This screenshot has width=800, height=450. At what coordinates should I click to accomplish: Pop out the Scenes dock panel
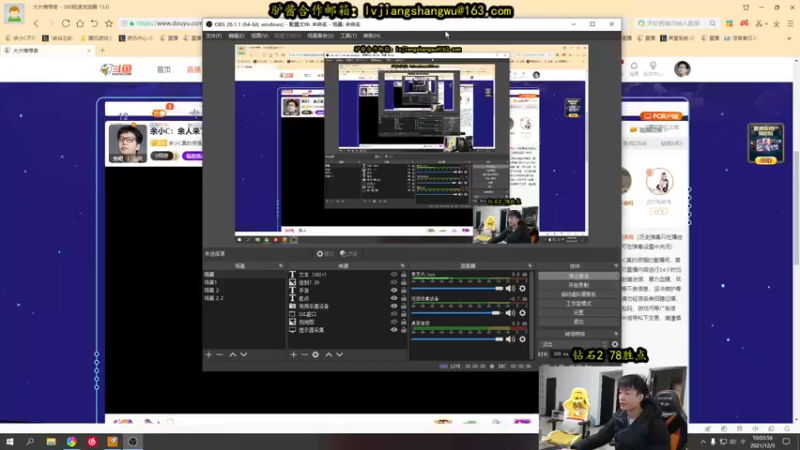click(281, 266)
